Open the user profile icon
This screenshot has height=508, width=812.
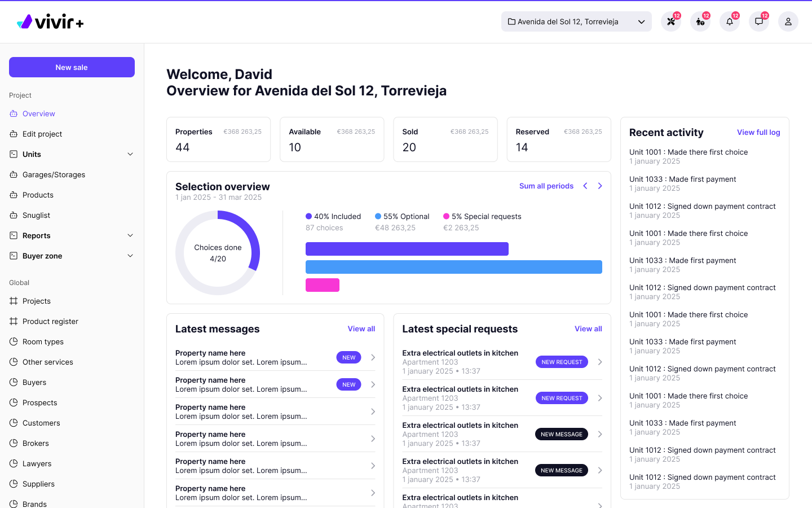click(x=788, y=21)
